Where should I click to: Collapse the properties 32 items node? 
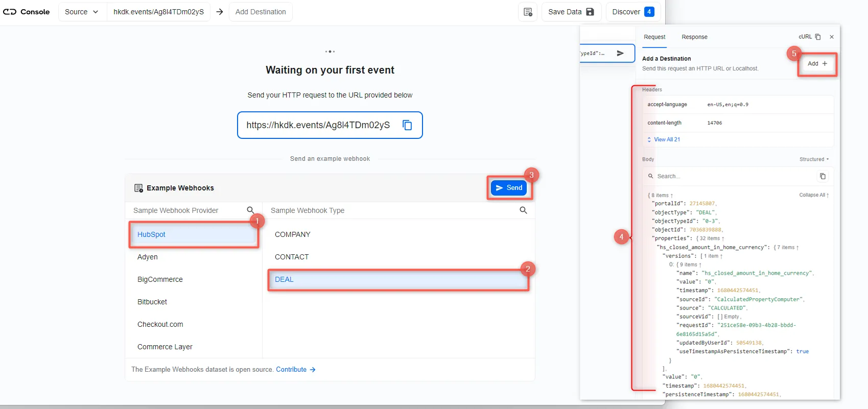point(710,238)
